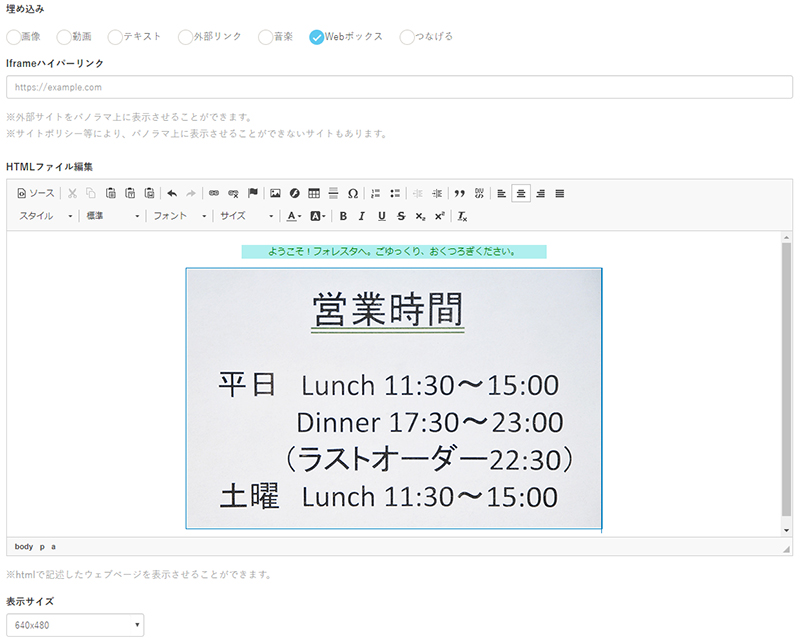Select the テキスト embed option
The image size is (800, 643).
116,37
